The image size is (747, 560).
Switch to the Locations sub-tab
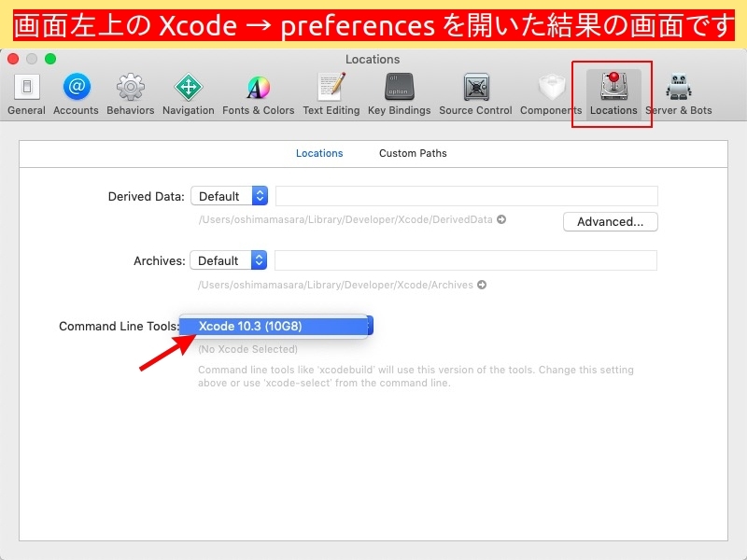(319, 153)
